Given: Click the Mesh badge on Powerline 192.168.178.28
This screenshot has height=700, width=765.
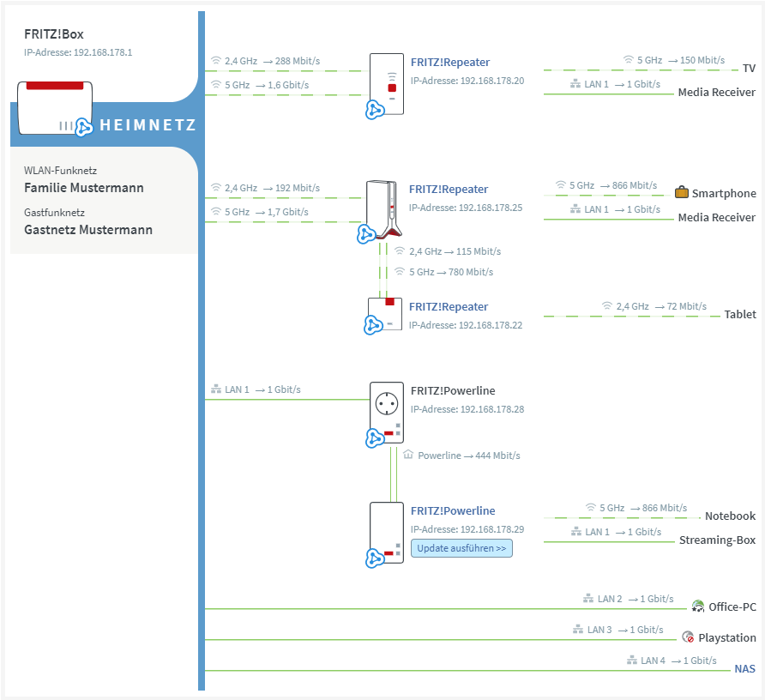Looking at the screenshot, I should point(375,438).
